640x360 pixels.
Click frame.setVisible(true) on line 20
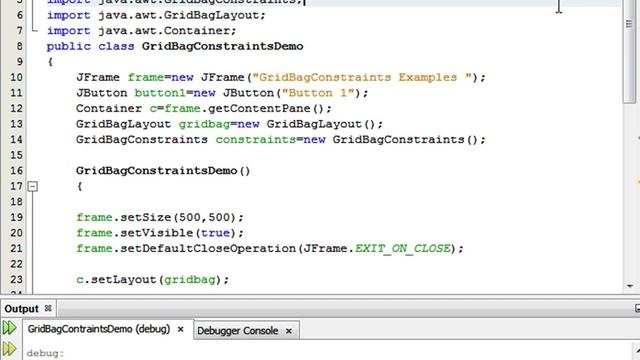(x=156, y=233)
